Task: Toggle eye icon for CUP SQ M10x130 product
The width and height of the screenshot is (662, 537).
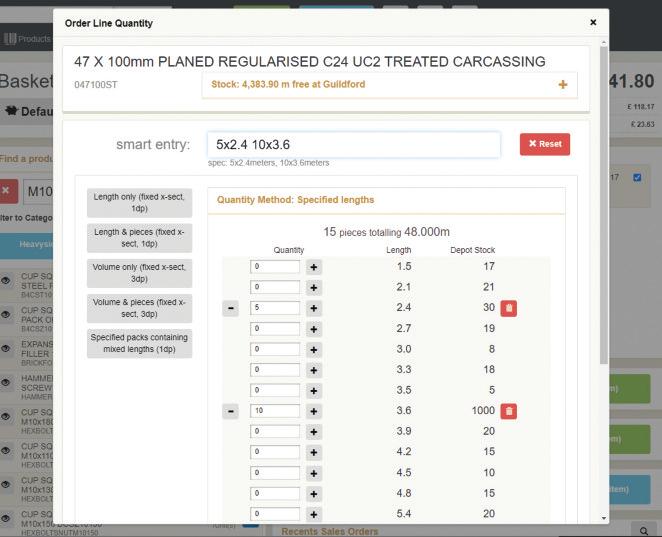Action: point(6,484)
